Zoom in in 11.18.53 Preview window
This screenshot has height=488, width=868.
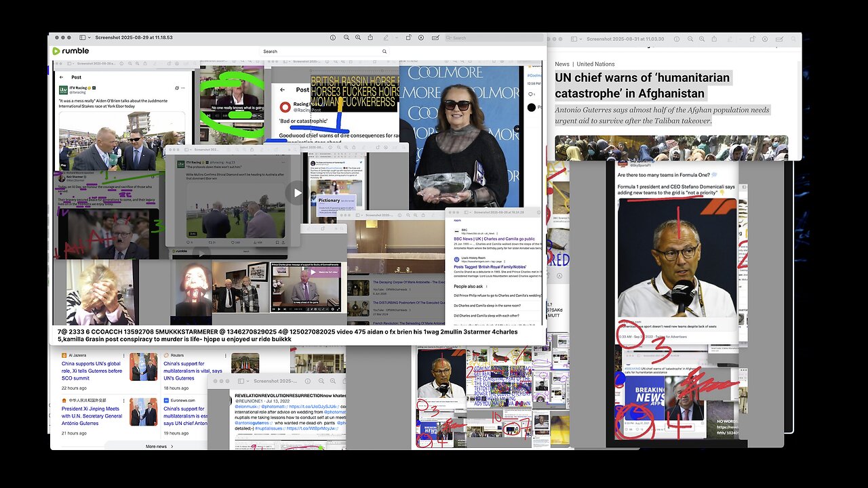click(358, 38)
